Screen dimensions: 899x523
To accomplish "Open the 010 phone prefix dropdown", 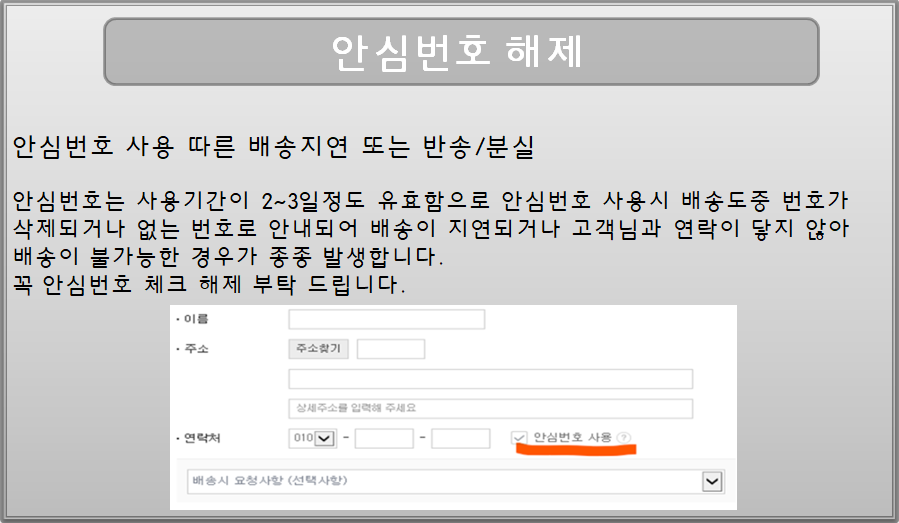I will (x=310, y=438).
